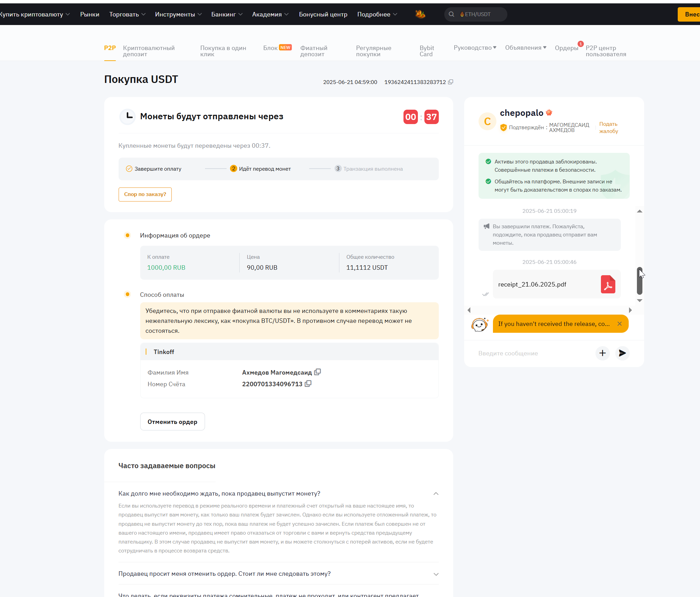Expand Купить криптовалюту dropdown
Image resolution: width=700 pixels, height=597 pixels.
click(34, 14)
